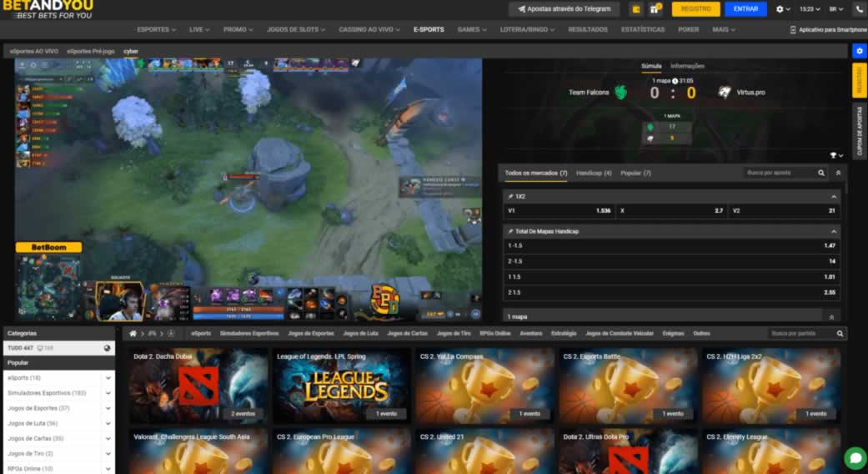This screenshot has height=474, width=868.
Task: Click the yellow wallet icon in the header
Action: tap(636, 9)
